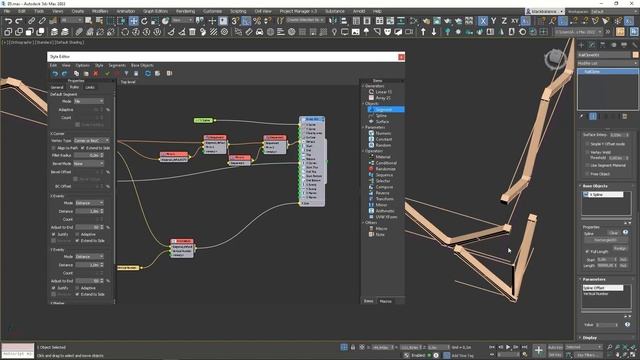Viewport: 640px width, 360px height.
Task: Toggle the Justify checkbox under Y Evenly
Action: coord(53,288)
